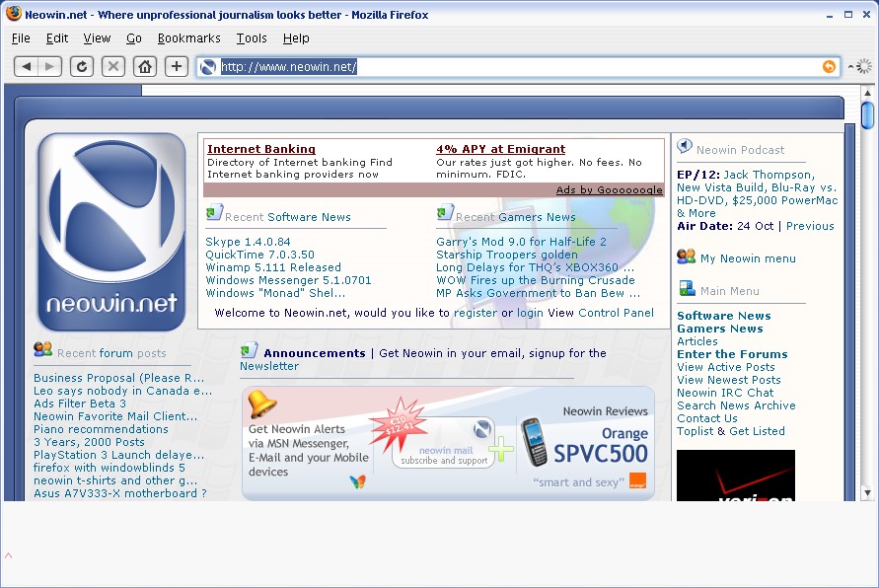Click the login link
Screen dimensions: 879x588
pos(530,313)
